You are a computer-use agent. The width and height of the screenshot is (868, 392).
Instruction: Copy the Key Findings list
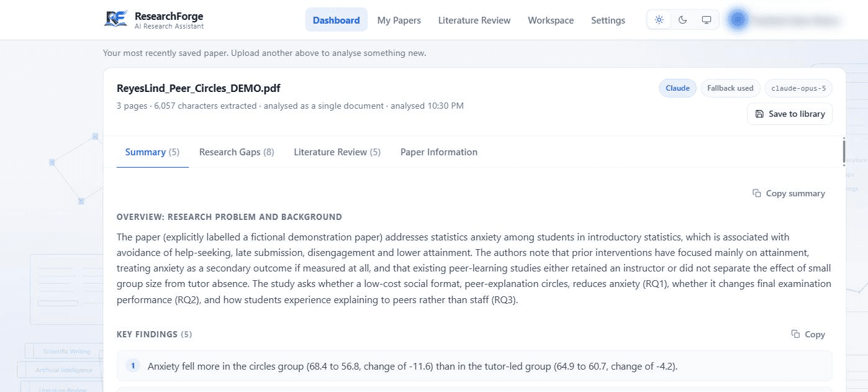(808, 334)
